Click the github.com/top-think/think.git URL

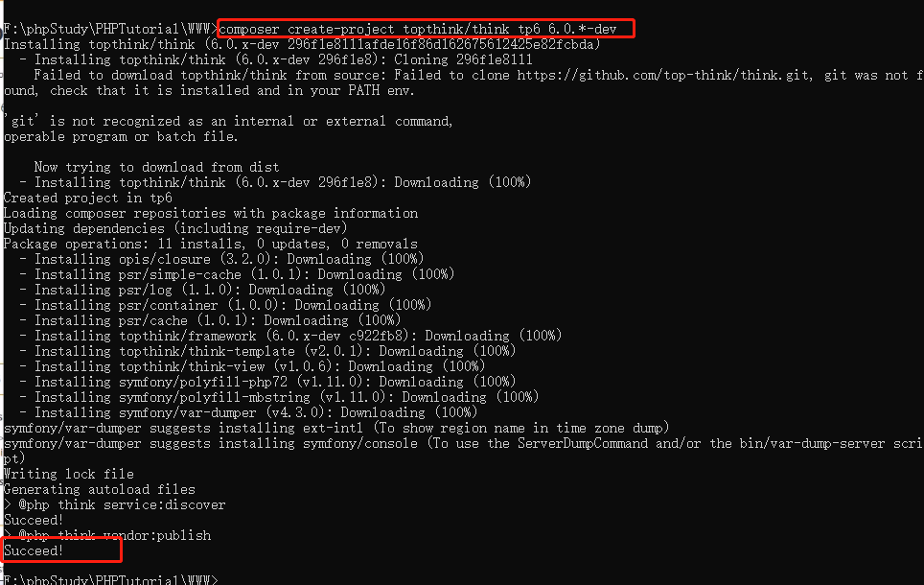[x=663, y=76]
